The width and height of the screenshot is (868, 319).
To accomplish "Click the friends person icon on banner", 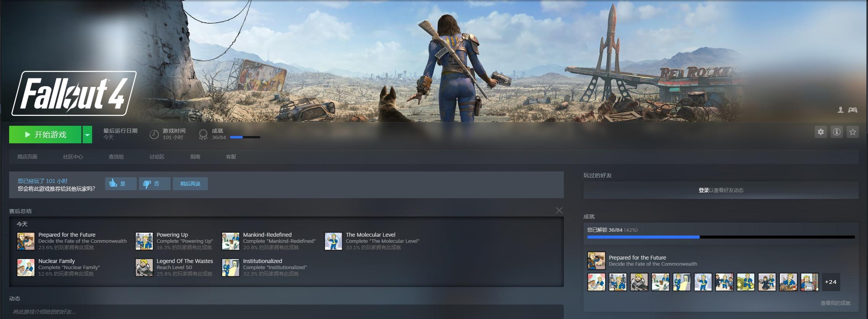I will coord(840,110).
